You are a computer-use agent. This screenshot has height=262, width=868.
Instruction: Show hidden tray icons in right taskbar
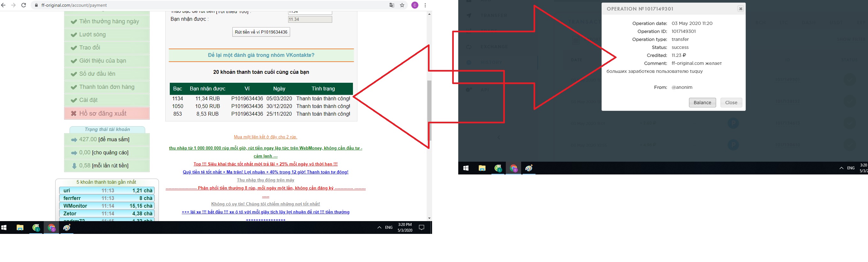pyautogui.click(x=841, y=168)
